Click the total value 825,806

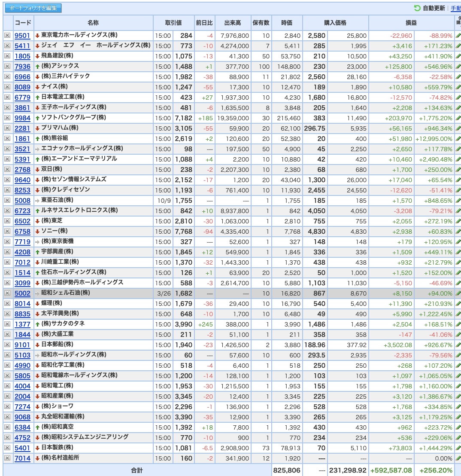click(x=287, y=470)
